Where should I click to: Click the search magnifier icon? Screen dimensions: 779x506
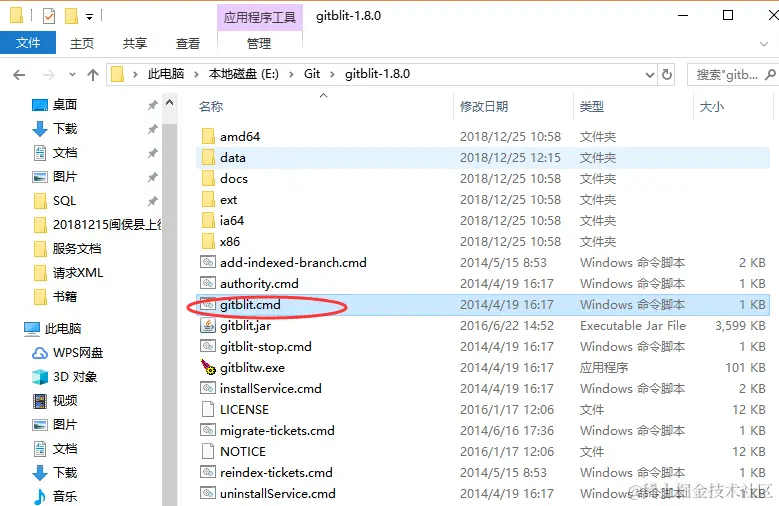coord(770,75)
